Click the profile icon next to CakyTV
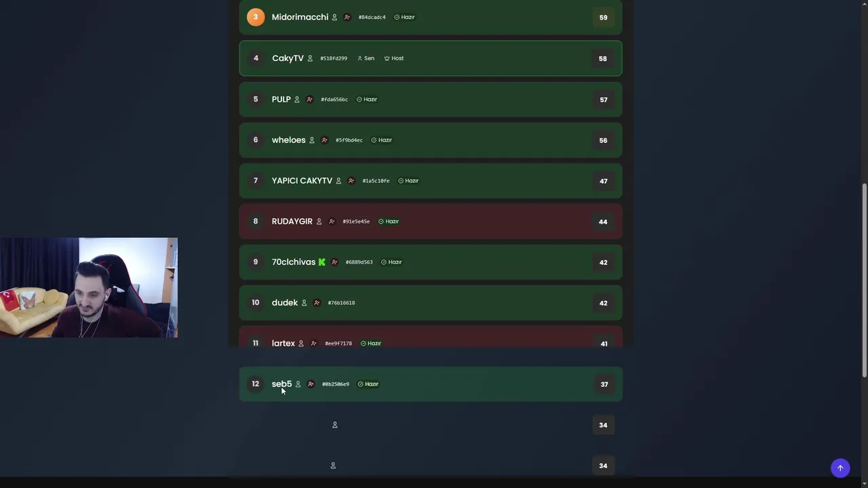The height and width of the screenshot is (488, 868). click(x=310, y=58)
